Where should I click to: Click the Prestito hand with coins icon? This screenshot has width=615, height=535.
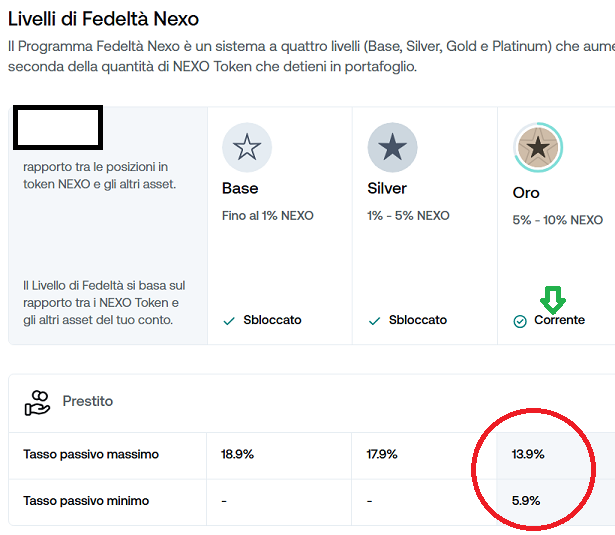[x=37, y=403]
